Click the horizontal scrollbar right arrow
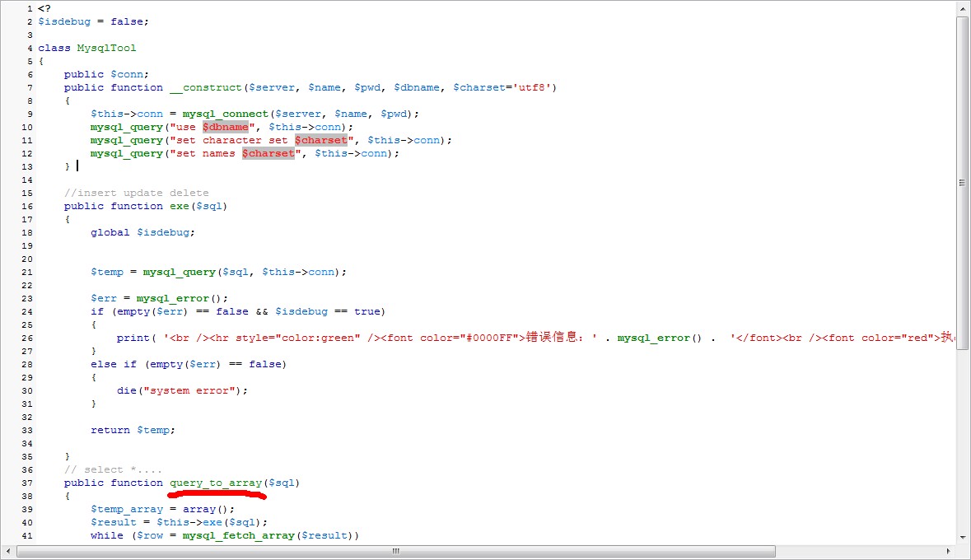 948,551
